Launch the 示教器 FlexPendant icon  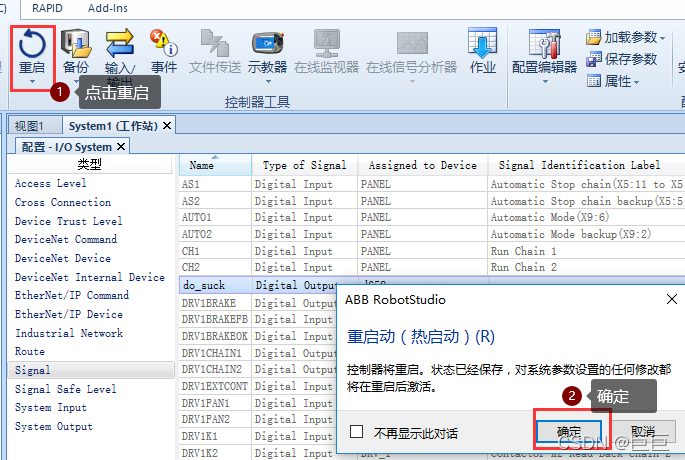point(267,43)
